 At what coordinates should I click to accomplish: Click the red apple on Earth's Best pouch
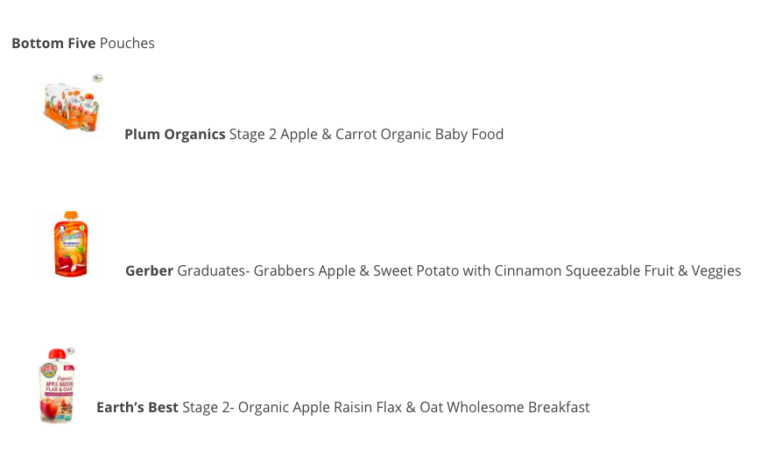point(49,408)
